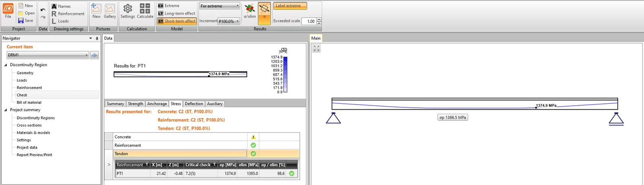
Task: Undo the last action
Action: click(43, 10)
